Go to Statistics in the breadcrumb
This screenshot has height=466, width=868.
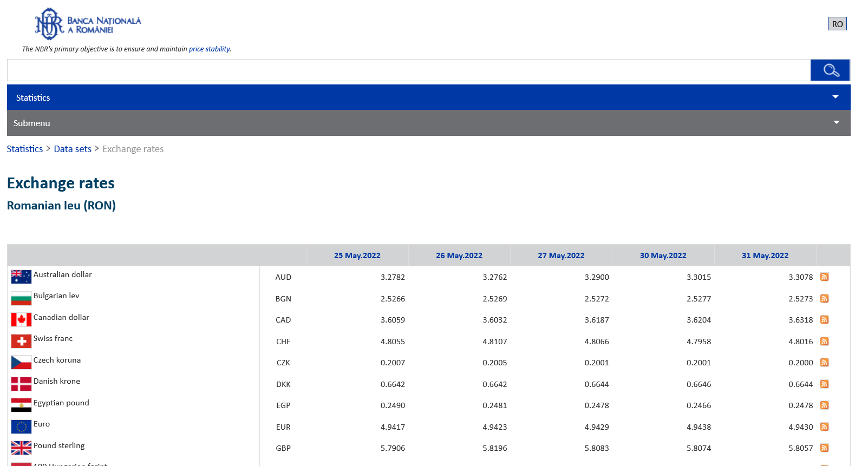coord(25,149)
